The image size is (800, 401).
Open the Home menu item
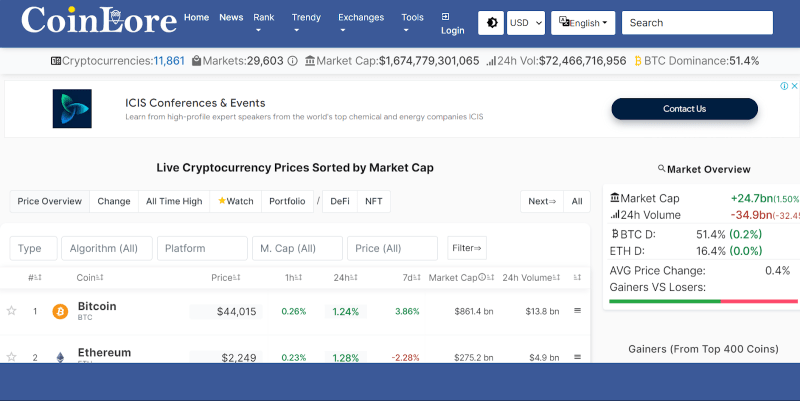[196, 17]
